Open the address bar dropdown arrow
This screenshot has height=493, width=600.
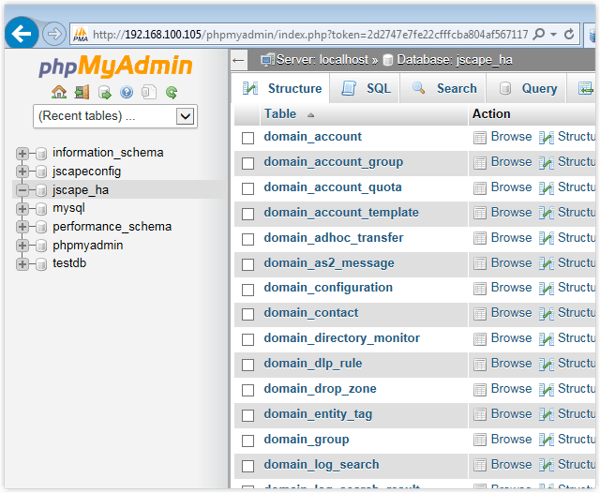pos(553,34)
